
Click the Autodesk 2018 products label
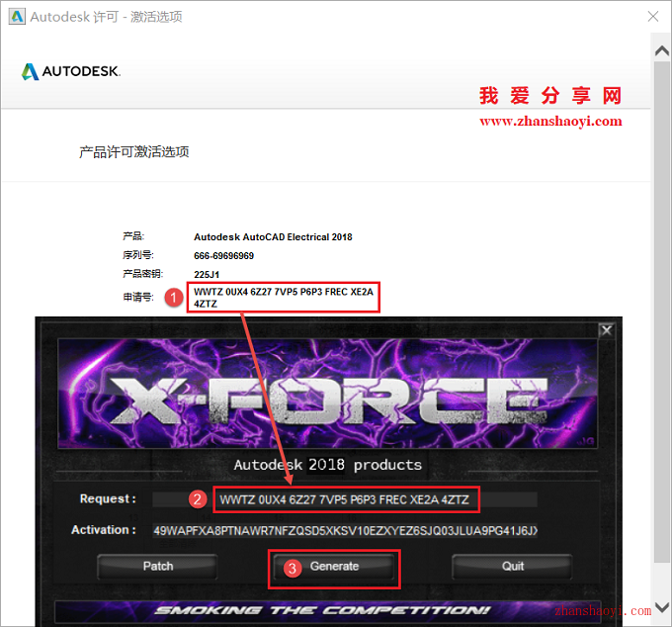tap(328, 465)
